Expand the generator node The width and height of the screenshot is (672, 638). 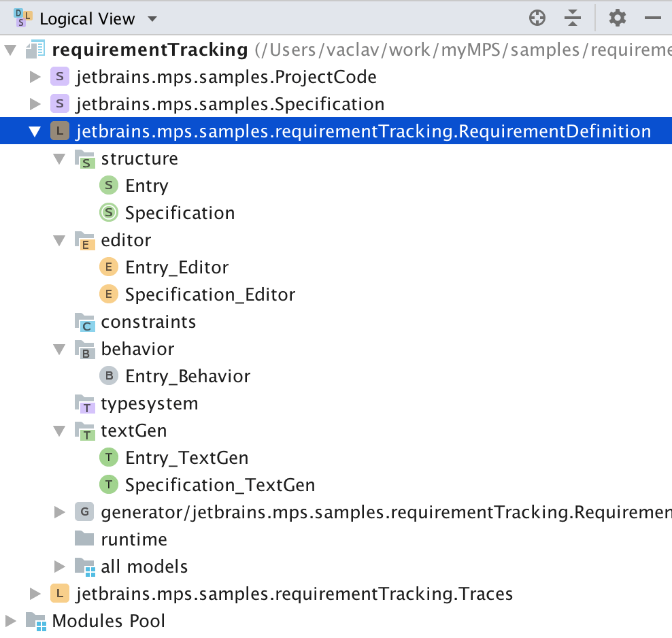point(60,512)
